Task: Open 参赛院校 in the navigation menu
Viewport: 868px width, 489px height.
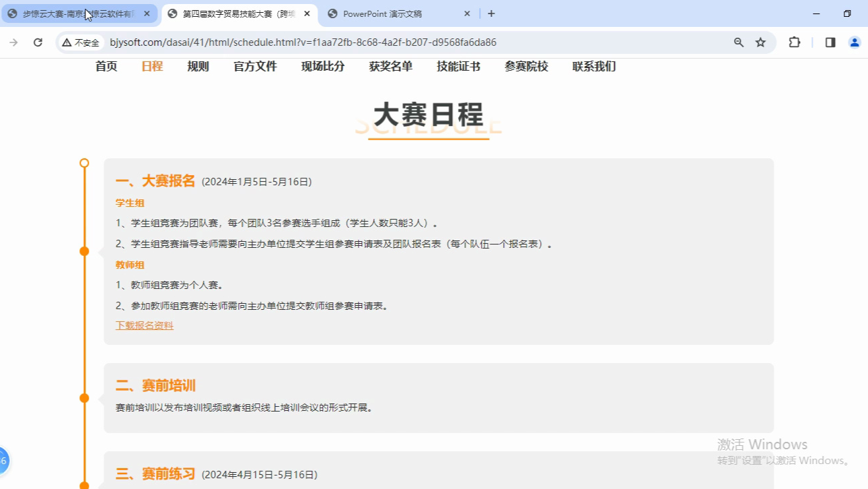Action: click(x=526, y=66)
